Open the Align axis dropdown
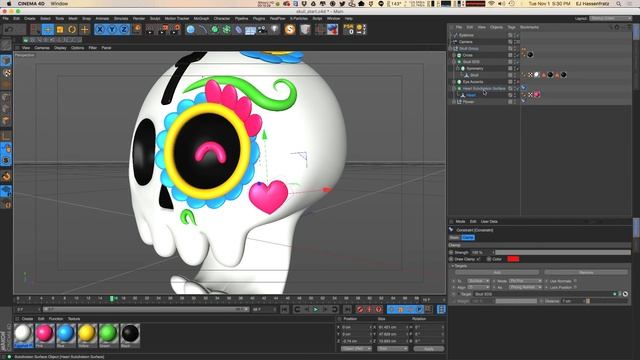640x360 pixels. click(478, 287)
